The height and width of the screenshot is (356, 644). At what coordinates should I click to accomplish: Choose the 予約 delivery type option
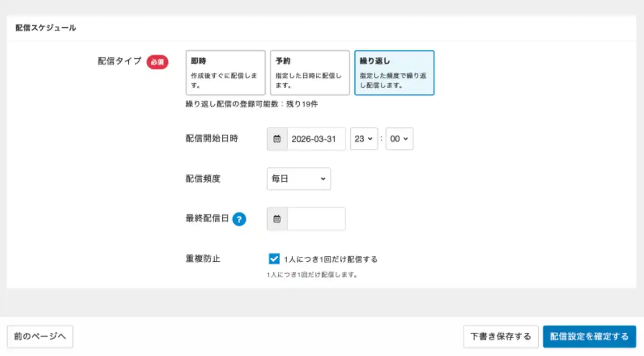(x=309, y=73)
